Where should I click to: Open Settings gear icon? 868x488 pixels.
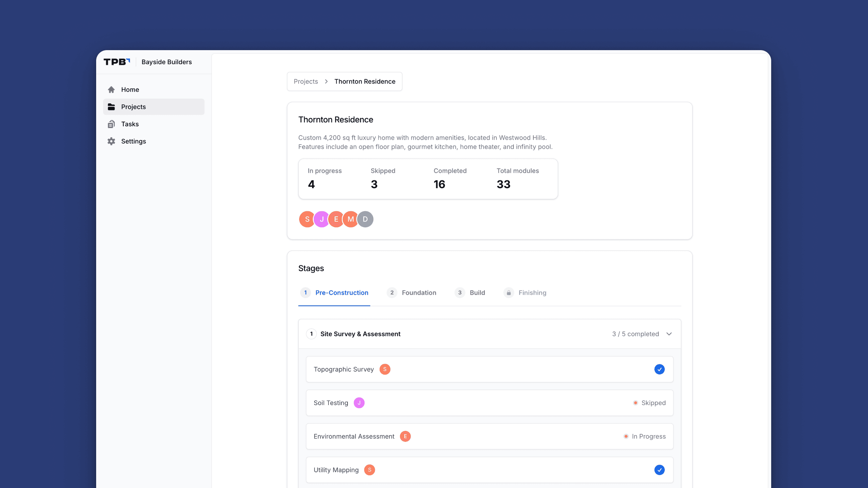click(x=111, y=141)
